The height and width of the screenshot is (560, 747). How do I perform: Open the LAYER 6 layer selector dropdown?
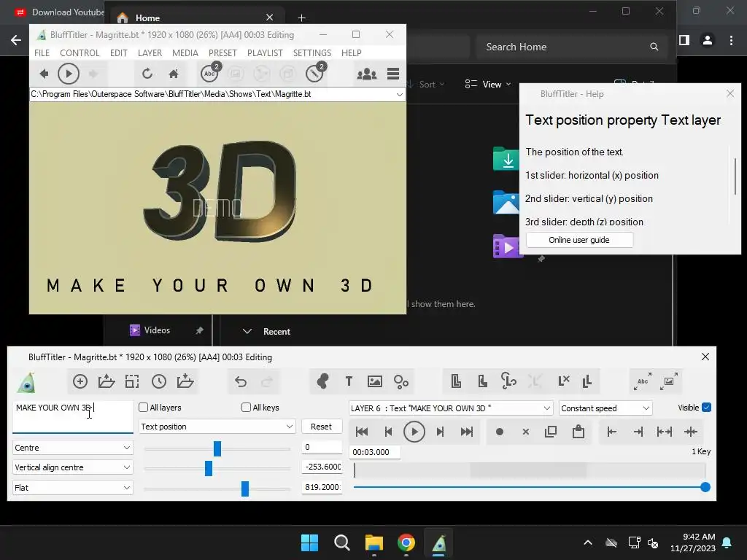451,408
